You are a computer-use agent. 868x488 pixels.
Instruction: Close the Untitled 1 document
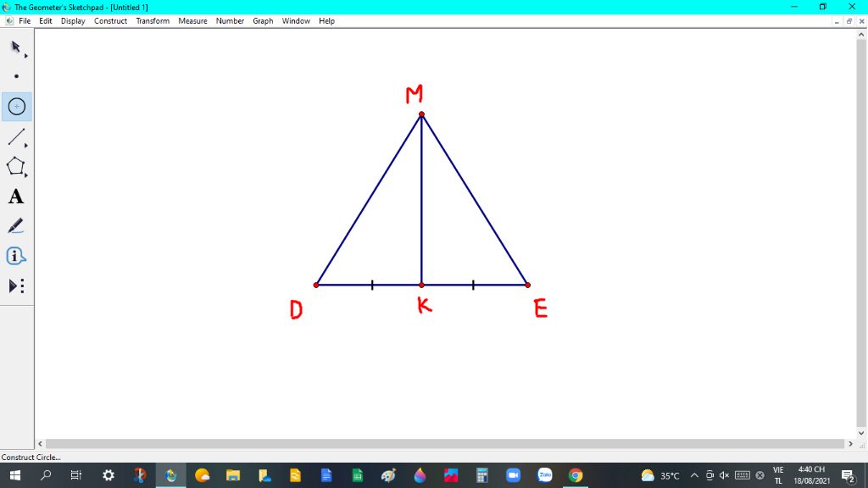point(861,21)
